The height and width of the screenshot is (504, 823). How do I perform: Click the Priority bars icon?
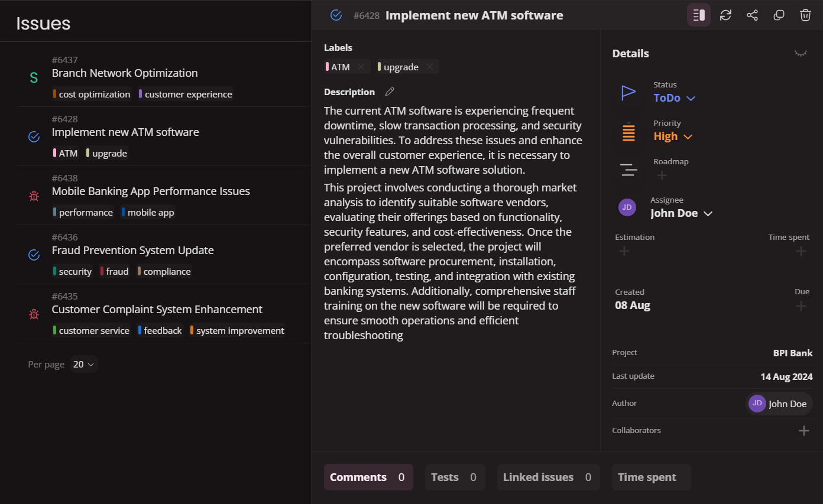point(628,131)
